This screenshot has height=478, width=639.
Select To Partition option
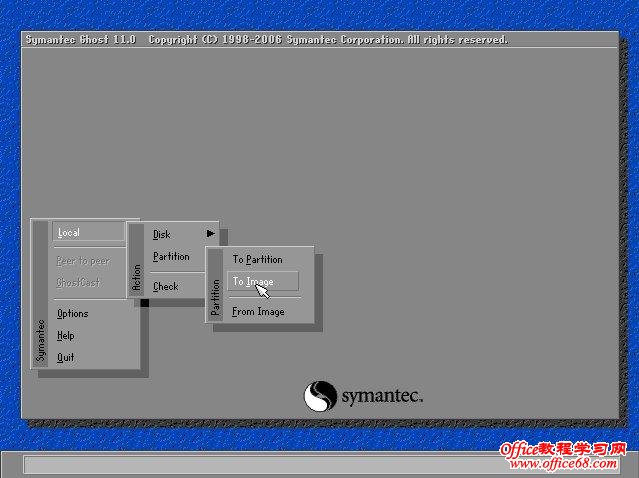(x=258, y=260)
